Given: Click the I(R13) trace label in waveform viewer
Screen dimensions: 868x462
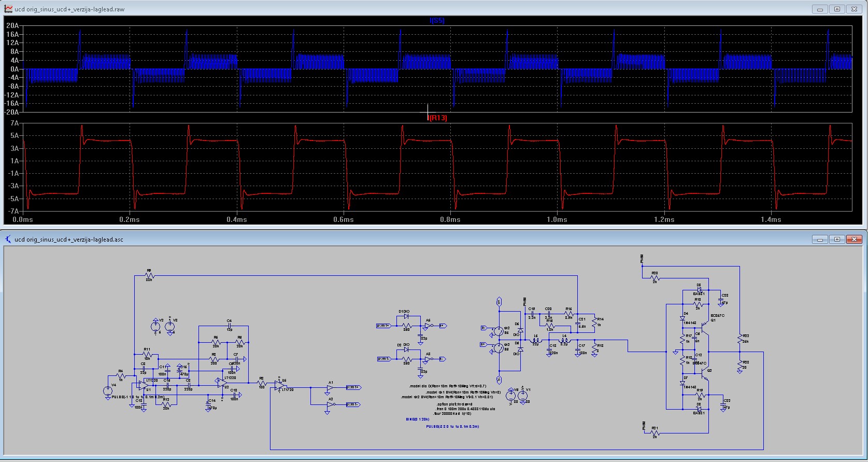Looking at the screenshot, I should point(438,118).
